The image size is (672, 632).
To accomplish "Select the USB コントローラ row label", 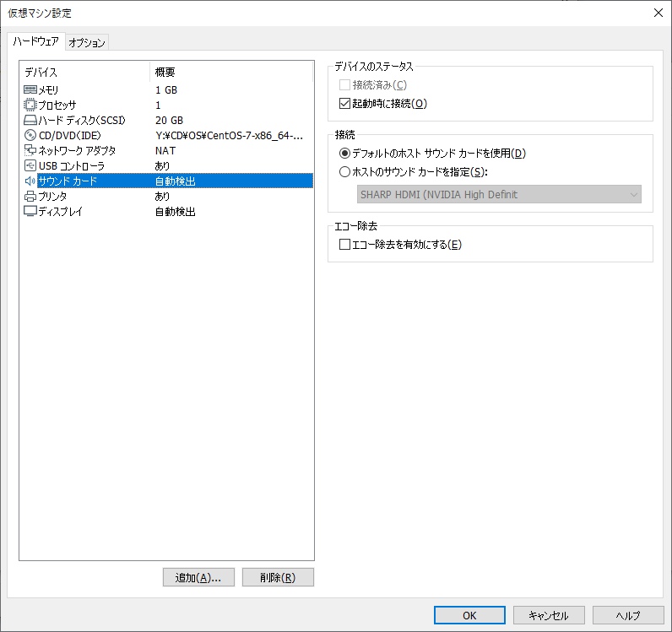I will click(72, 166).
